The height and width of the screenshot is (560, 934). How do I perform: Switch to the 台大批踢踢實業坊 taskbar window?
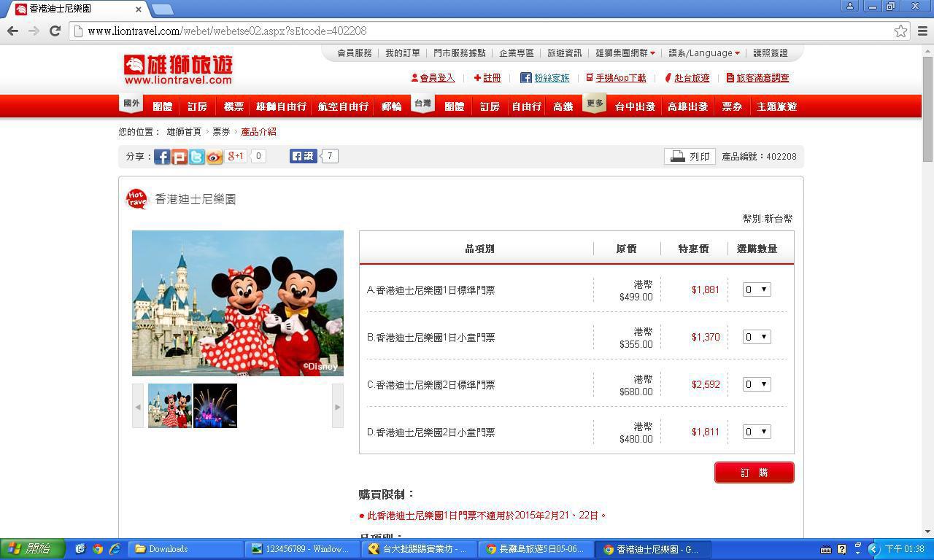coord(419,549)
